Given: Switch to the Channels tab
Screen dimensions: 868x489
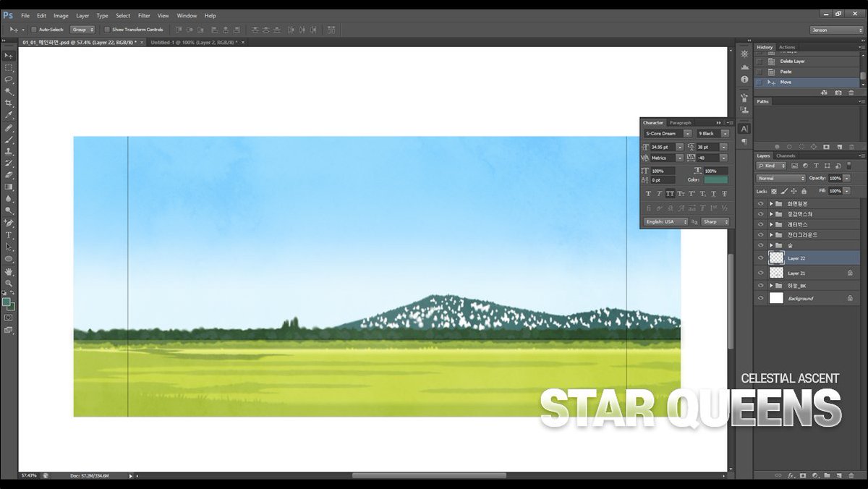Looking at the screenshot, I should [x=786, y=156].
